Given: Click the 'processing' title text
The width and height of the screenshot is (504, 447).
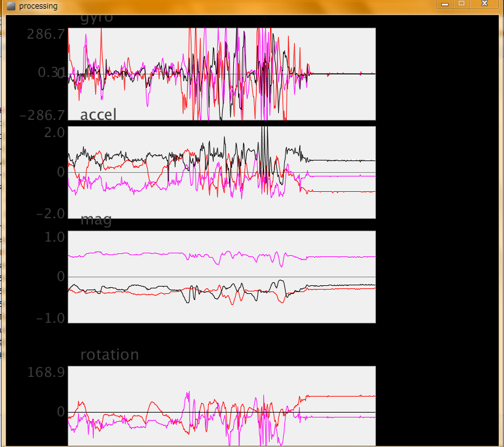Looking at the screenshot, I should pos(38,6).
